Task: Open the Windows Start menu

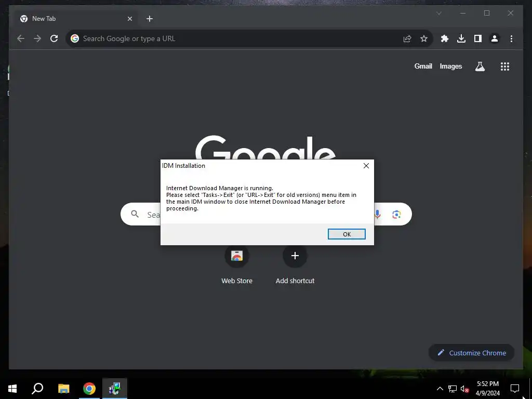Action: pyautogui.click(x=12, y=389)
